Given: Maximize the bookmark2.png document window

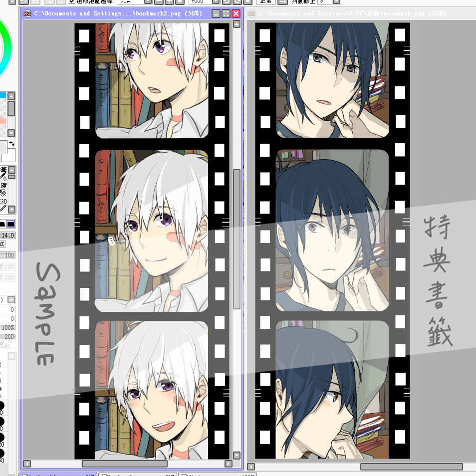Looking at the screenshot, I should click(x=226, y=13).
